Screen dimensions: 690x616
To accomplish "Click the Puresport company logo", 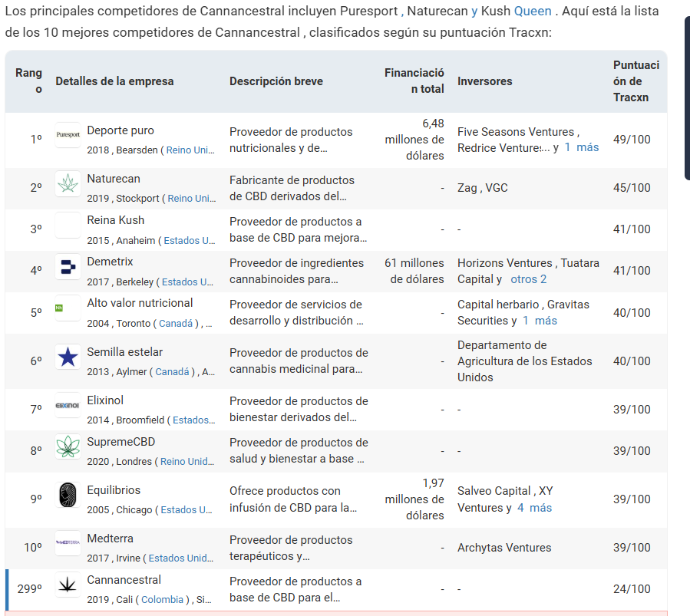I will [68, 134].
